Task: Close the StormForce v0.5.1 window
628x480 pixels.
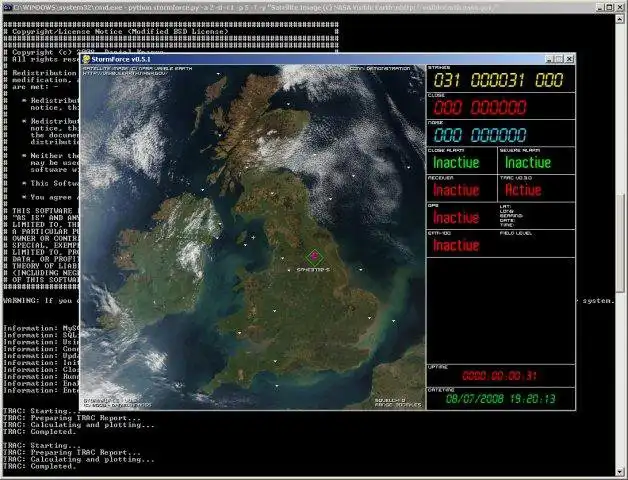Action: tap(570, 59)
